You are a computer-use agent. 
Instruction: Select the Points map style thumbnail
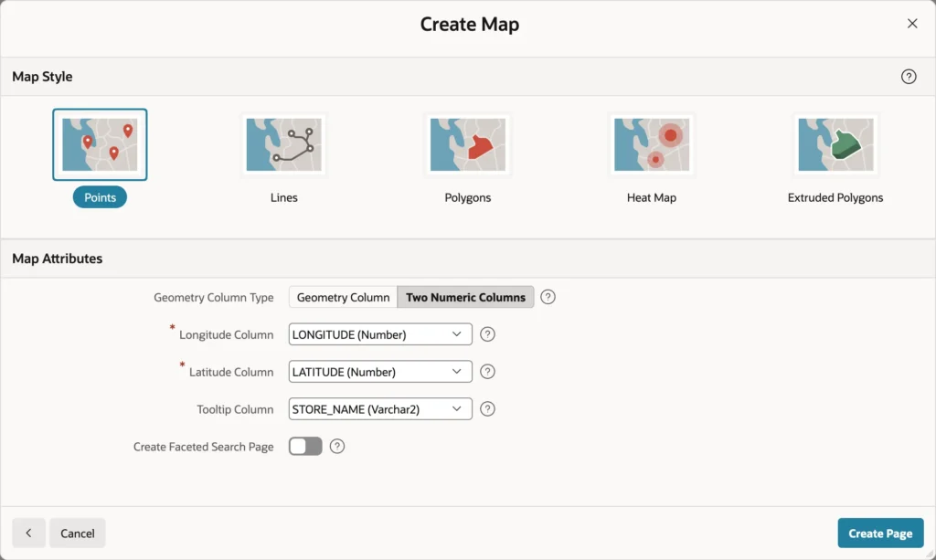100,144
